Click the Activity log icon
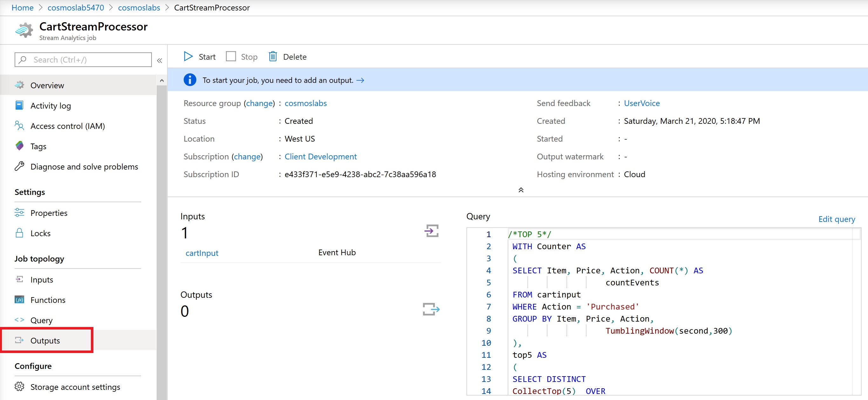Viewport: 868px width, 400px height. 19,106
